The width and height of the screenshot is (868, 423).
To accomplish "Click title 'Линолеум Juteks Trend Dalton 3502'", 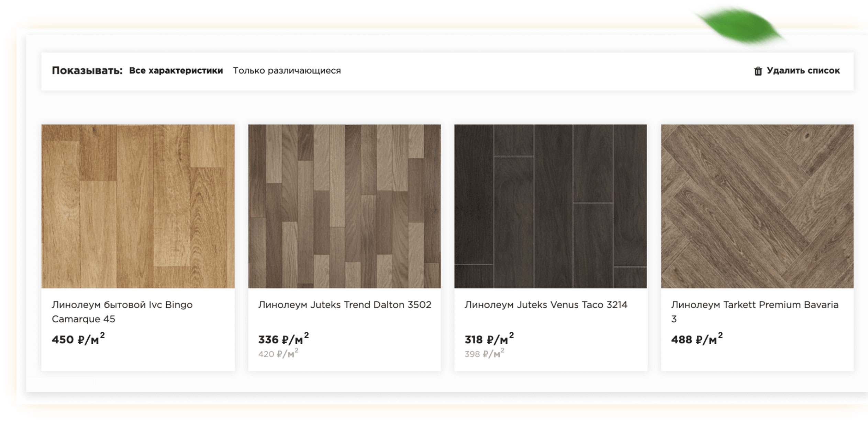I will (x=345, y=305).
